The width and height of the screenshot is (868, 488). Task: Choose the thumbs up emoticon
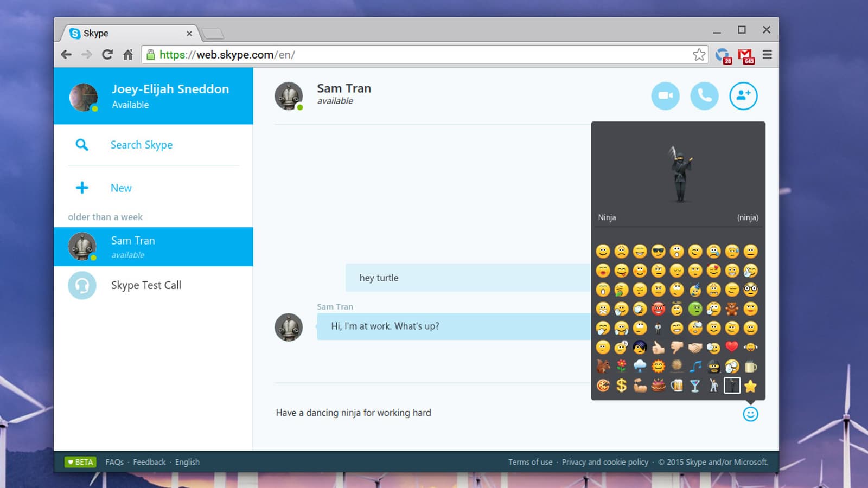point(658,347)
